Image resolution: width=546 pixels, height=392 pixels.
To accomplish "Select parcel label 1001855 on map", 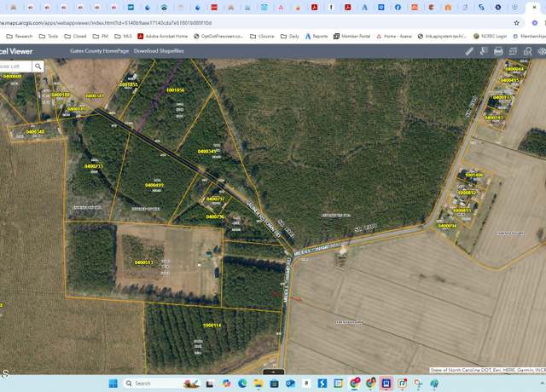I will [x=129, y=84].
